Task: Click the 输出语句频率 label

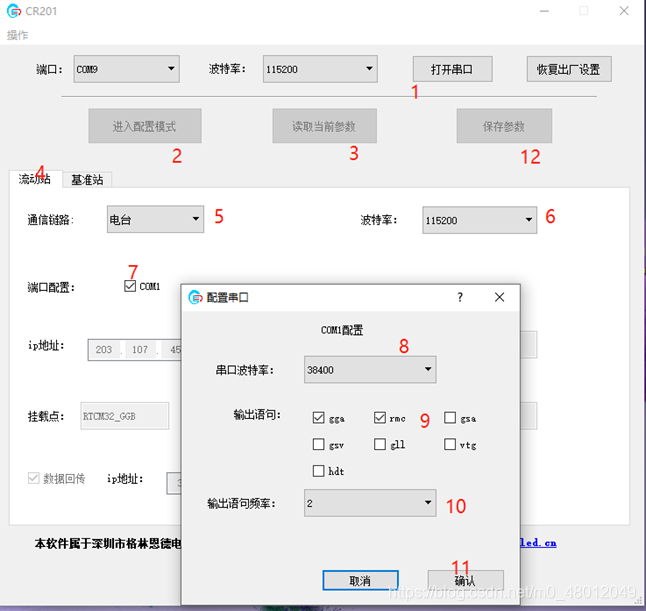Action: [241, 503]
